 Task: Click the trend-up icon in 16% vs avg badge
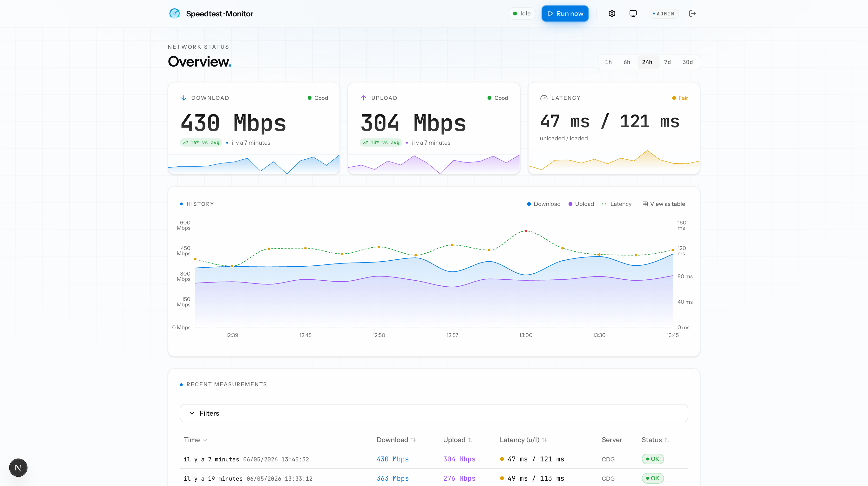[186, 143]
